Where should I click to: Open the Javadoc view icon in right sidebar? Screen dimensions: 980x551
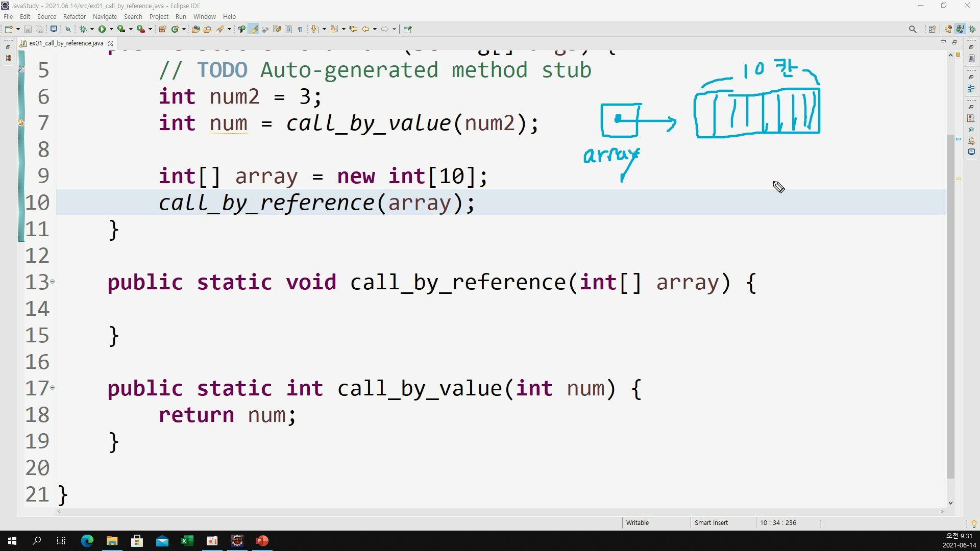pos(971,130)
